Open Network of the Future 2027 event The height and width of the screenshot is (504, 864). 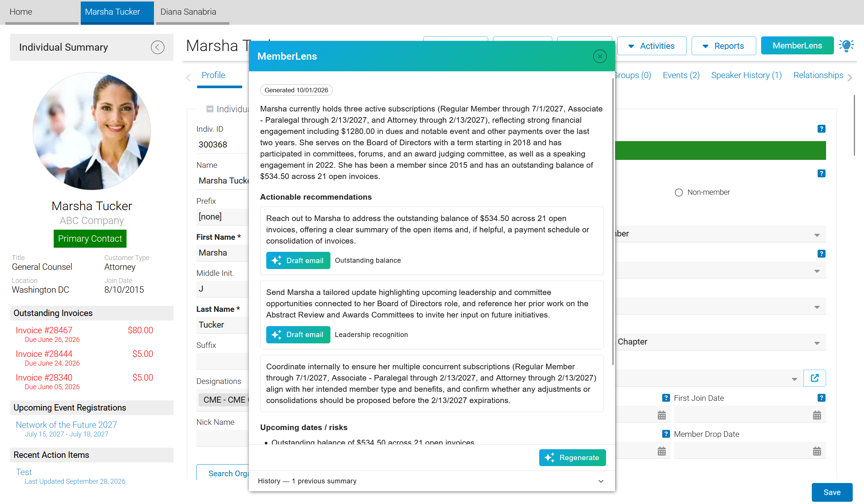66,425
